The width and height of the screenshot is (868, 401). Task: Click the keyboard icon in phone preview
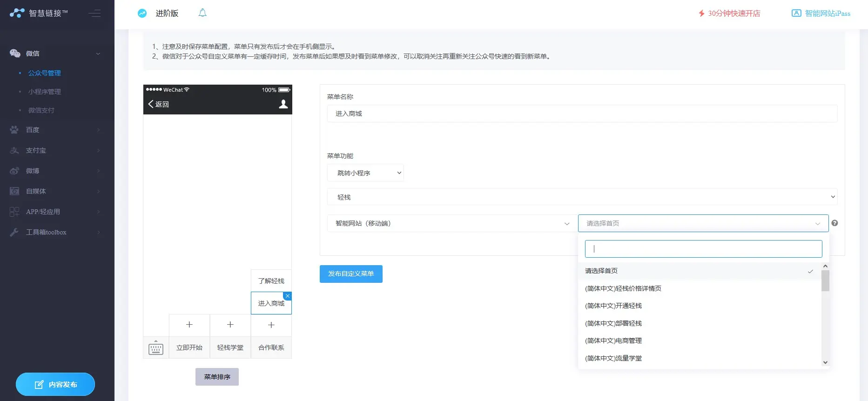tap(156, 348)
